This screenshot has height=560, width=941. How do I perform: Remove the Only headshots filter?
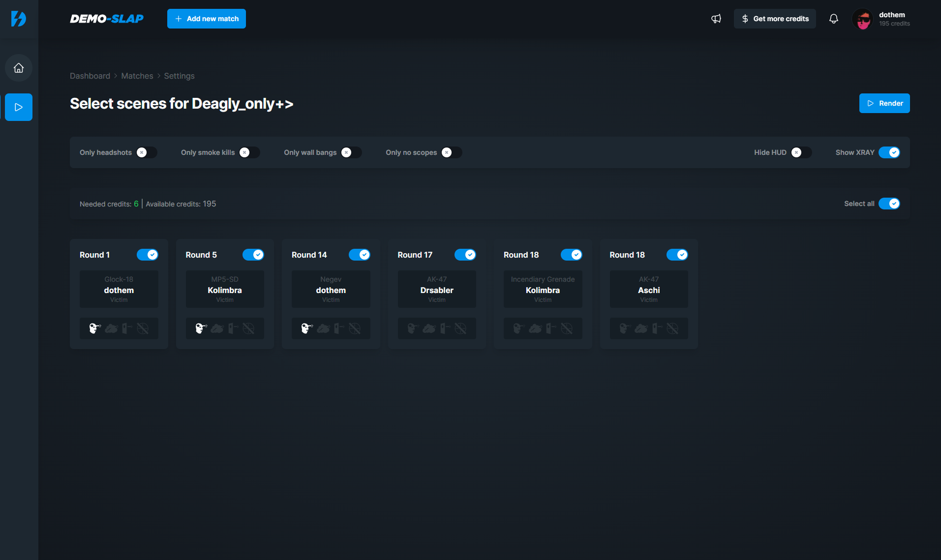click(142, 152)
